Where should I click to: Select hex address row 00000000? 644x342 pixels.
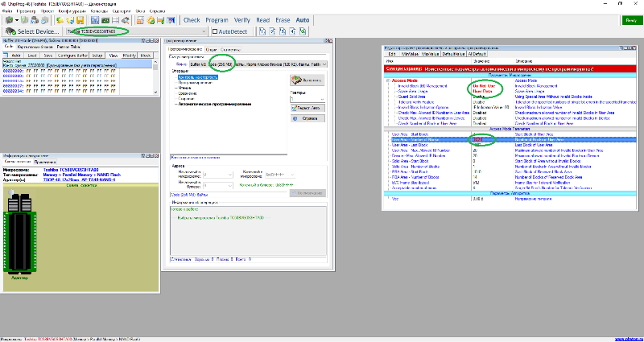(x=60, y=71)
